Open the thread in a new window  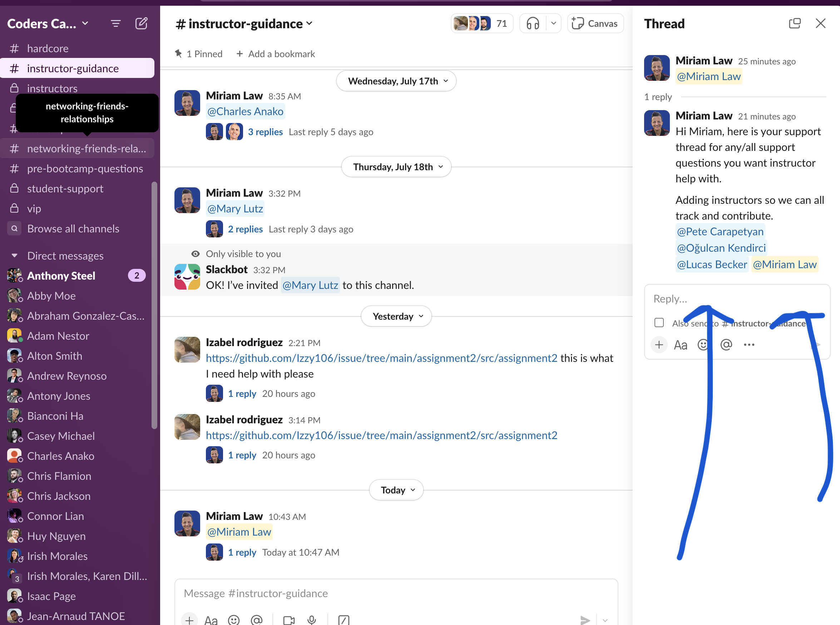(x=795, y=23)
